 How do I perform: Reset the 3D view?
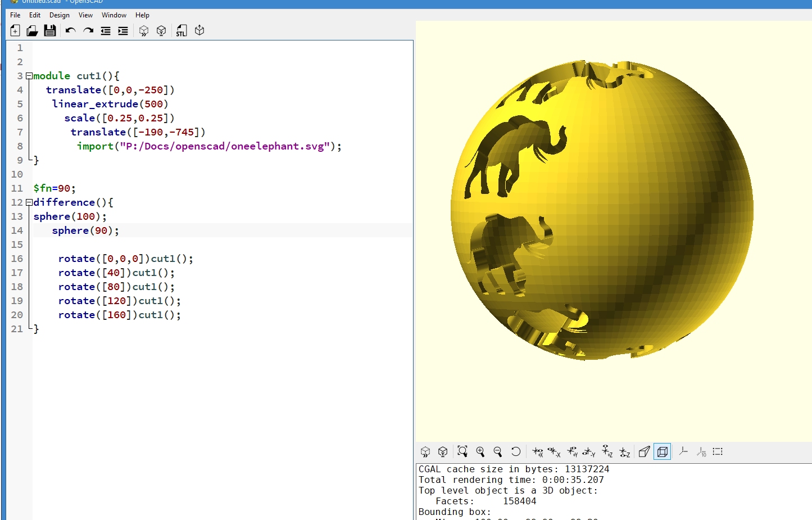(515, 451)
